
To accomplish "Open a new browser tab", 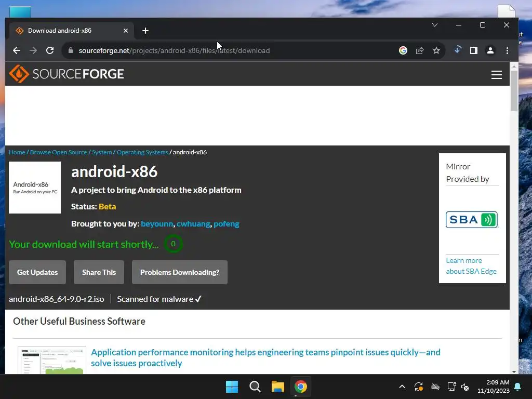I will 145,31.
